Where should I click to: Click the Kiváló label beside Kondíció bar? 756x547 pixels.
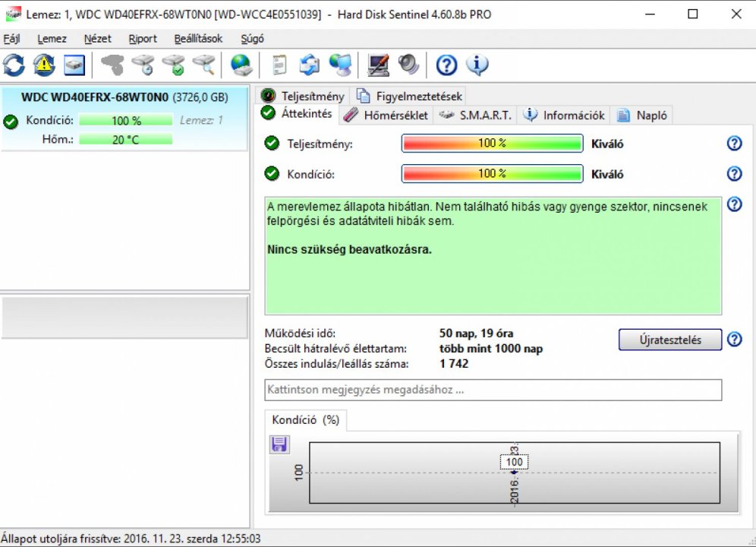(x=607, y=174)
